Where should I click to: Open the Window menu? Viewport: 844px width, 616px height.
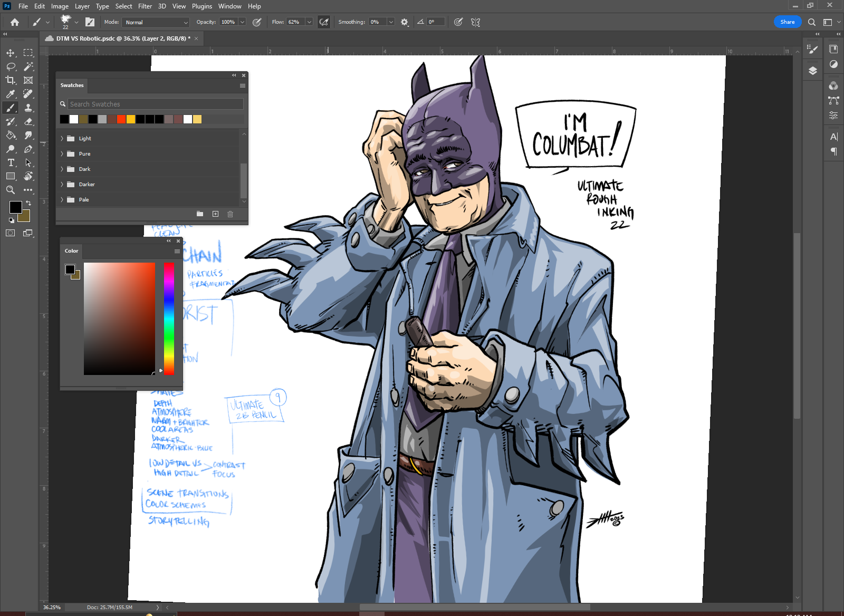[x=230, y=6]
